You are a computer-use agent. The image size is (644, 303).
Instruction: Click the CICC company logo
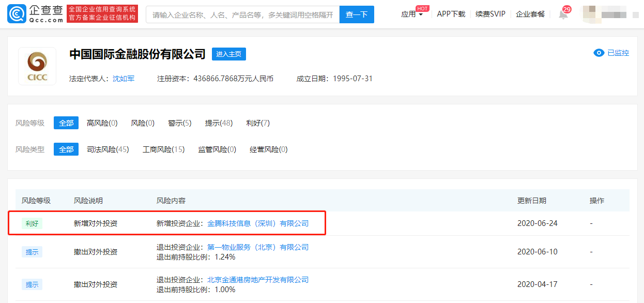coord(37,66)
